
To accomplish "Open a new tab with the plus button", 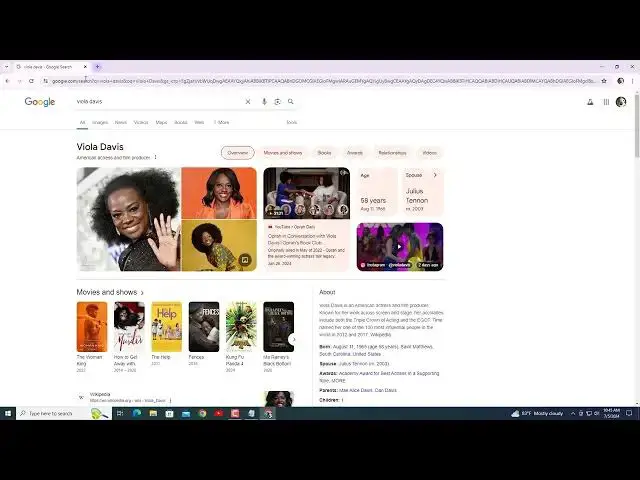I will pyautogui.click(x=98, y=67).
